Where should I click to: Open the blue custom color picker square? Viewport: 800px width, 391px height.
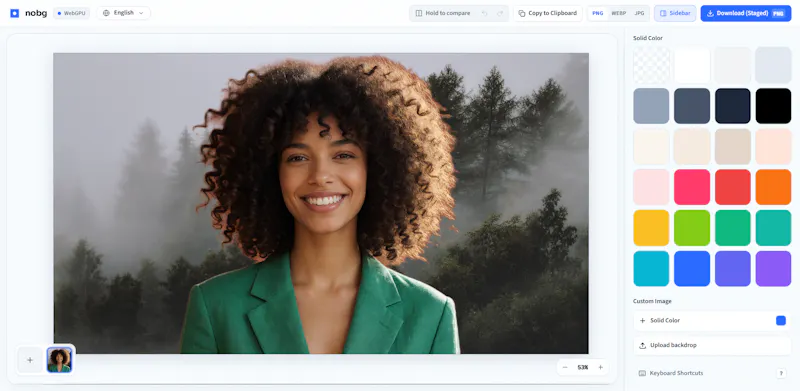[x=781, y=321]
